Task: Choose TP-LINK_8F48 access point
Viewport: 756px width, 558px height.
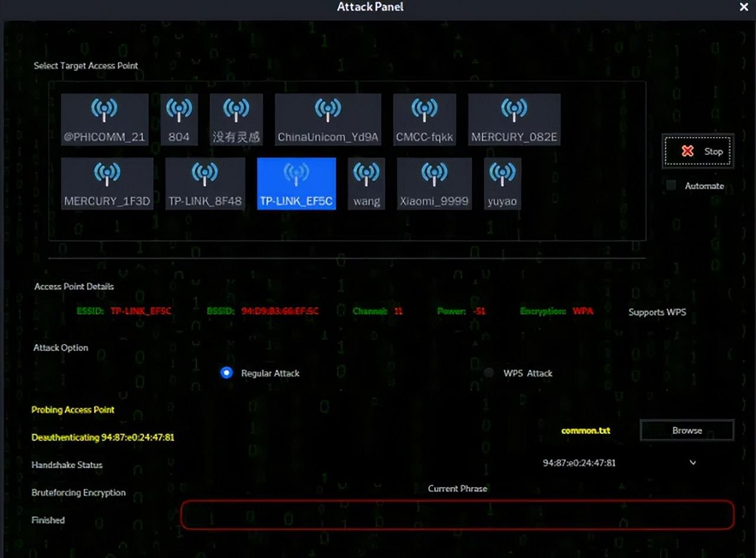Action: (x=205, y=183)
